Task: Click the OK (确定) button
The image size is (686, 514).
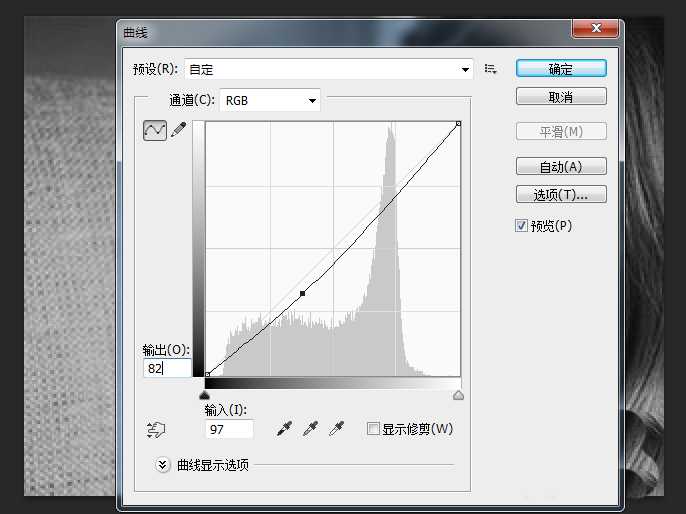Action: (561, 69)
